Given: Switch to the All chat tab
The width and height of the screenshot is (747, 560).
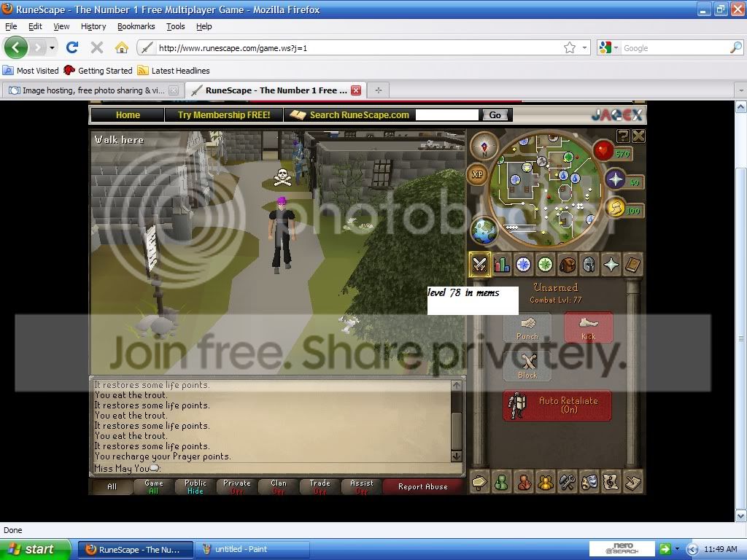Looking at the screenshot, I should [112, 486].
